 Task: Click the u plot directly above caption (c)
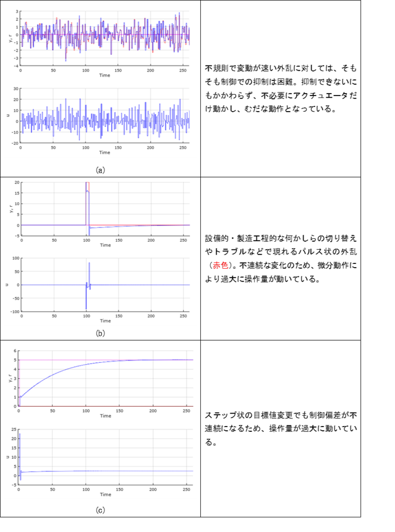coord(100,462)
